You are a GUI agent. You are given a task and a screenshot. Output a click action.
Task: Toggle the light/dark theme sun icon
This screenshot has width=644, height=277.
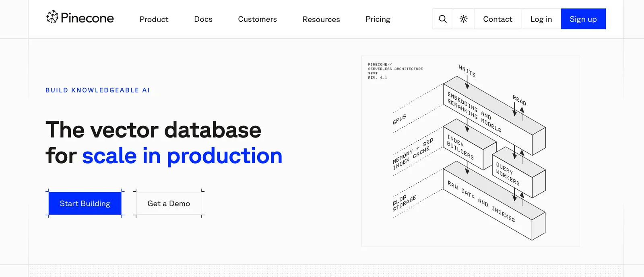click(x=464, y=19)
